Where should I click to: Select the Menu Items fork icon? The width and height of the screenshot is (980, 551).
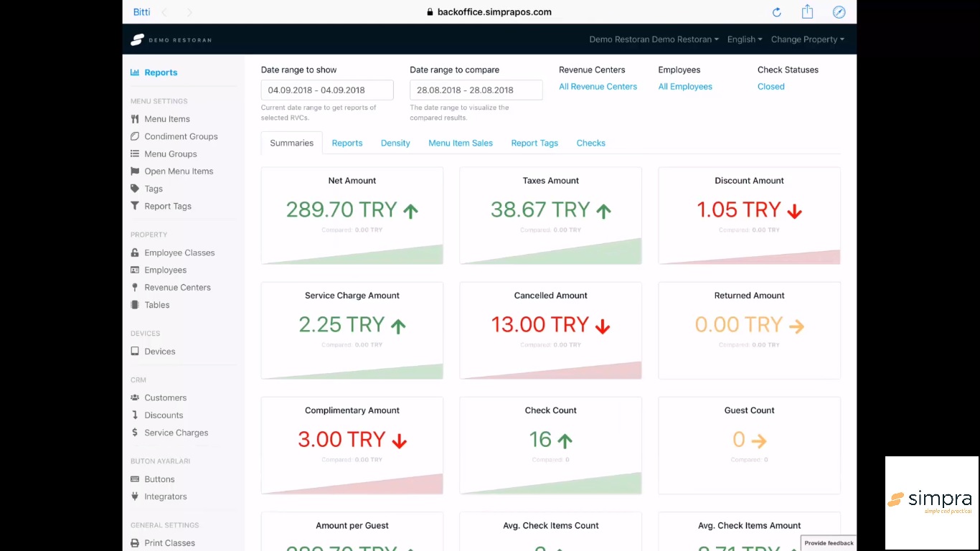click(135, 118)
